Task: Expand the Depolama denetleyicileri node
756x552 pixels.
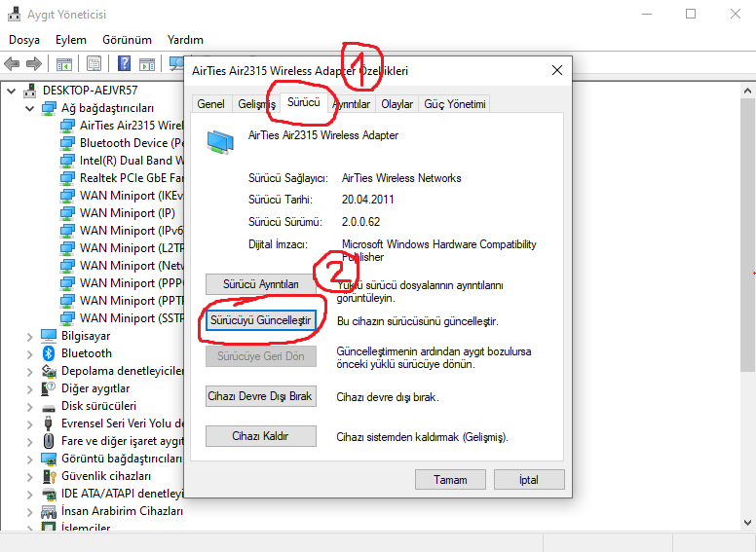Action: pyautogui.click(x=30, y=371)
